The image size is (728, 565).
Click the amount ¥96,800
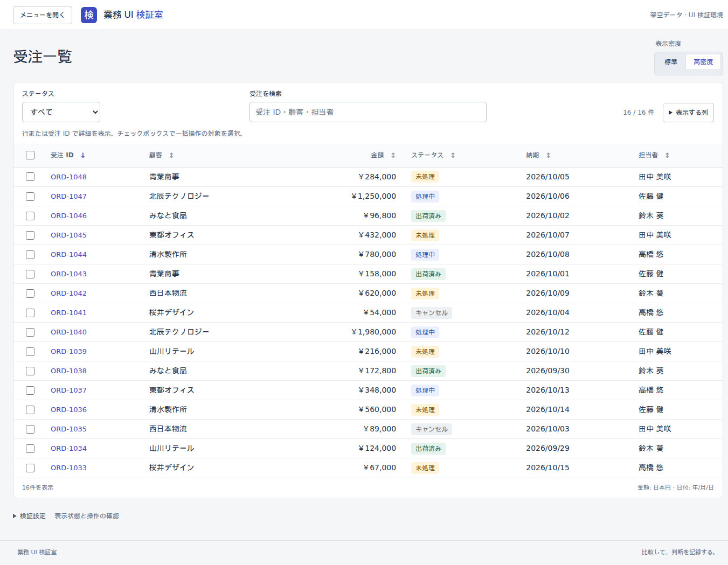(x=379, y=215)
